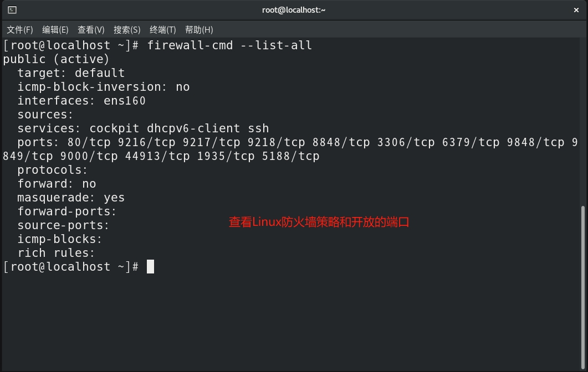Click the terminal vertical scrollbar thumb
This screenshot has height=372, width=588.
[x=583, y=287]
